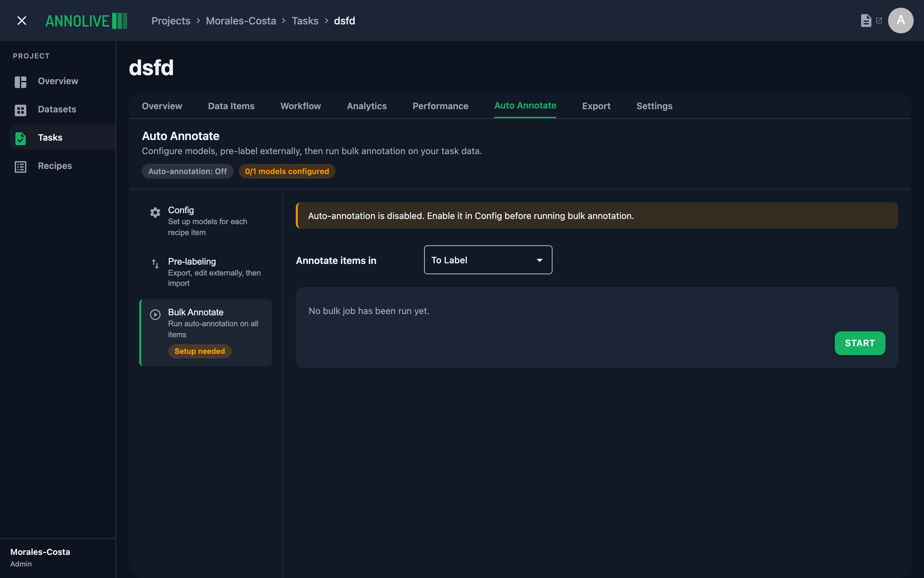The height and width of the screenshot is (578, 924).
Task: Click the dropdown arrow in To Label
Action: 540,260
